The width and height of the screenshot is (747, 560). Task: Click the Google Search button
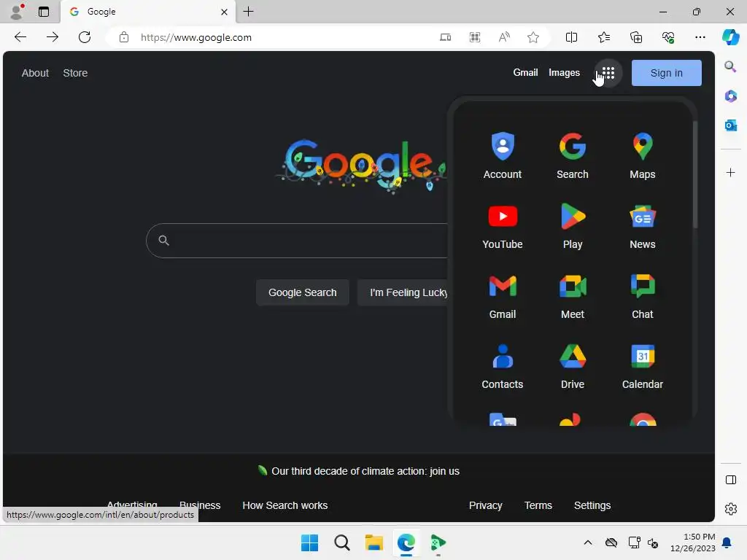(x=302, y=292)
